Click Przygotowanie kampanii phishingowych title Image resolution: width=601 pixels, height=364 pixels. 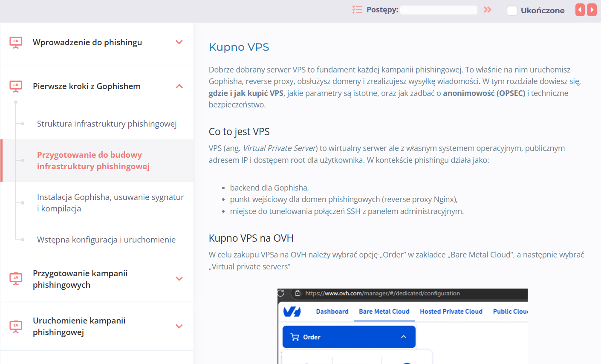pos(80,279)
